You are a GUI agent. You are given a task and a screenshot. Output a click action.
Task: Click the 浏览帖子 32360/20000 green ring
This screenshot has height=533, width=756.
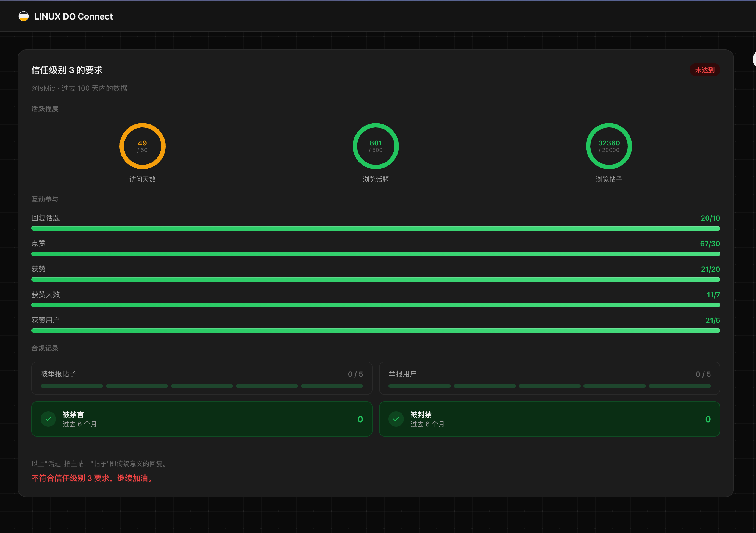(609, 146)
